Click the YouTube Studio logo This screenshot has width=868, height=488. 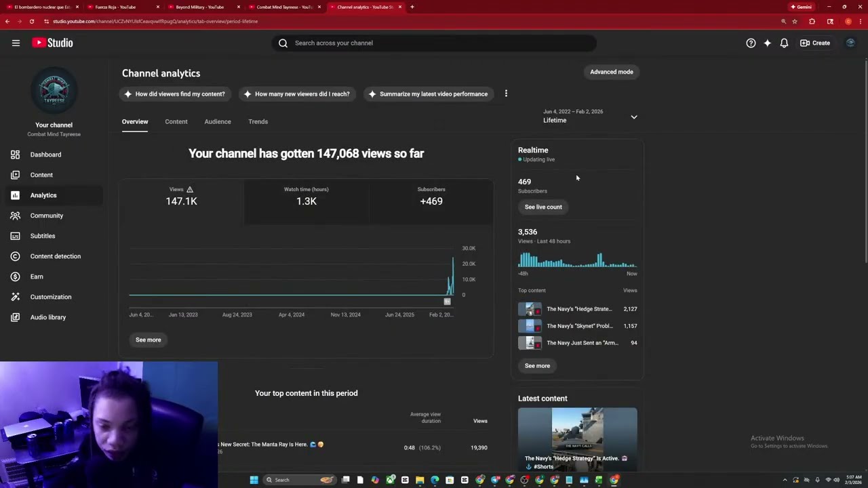[x=52, y=43]
